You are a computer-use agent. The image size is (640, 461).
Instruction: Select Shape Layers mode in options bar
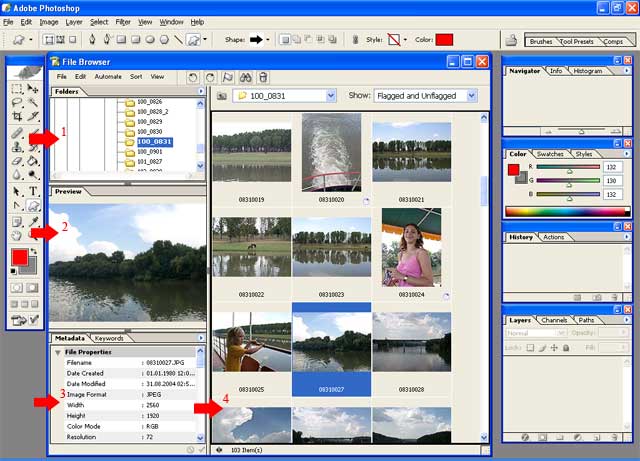pyautogui.click(x=49, y=40)
